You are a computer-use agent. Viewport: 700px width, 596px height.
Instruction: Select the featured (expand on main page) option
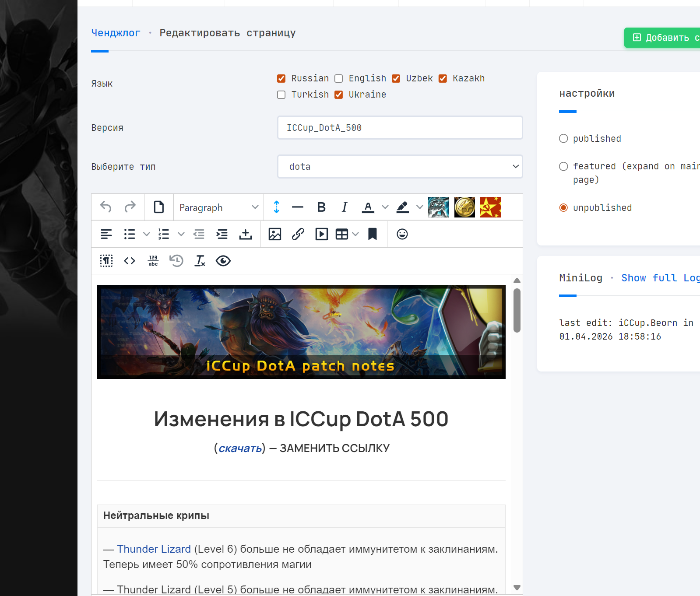tap(564, 166)
